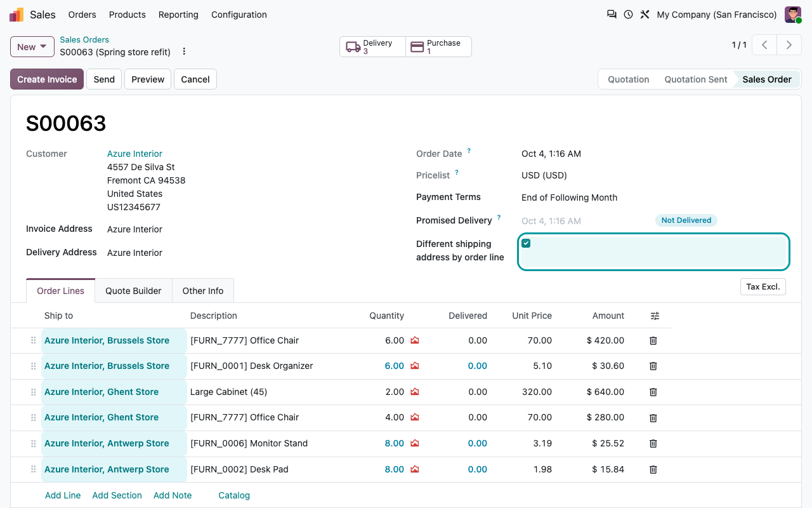
Task: Open the activities clock icon
Action: pos(628,15)
